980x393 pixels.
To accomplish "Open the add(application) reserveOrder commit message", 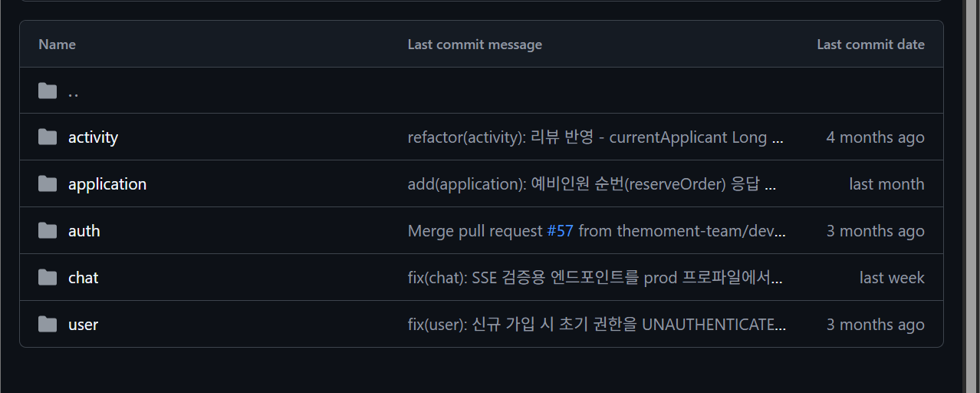I will 594,184.
